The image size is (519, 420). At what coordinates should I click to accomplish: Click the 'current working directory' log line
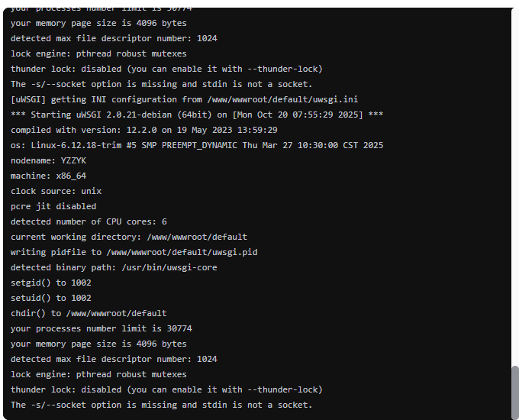click(x=128, y=237)
